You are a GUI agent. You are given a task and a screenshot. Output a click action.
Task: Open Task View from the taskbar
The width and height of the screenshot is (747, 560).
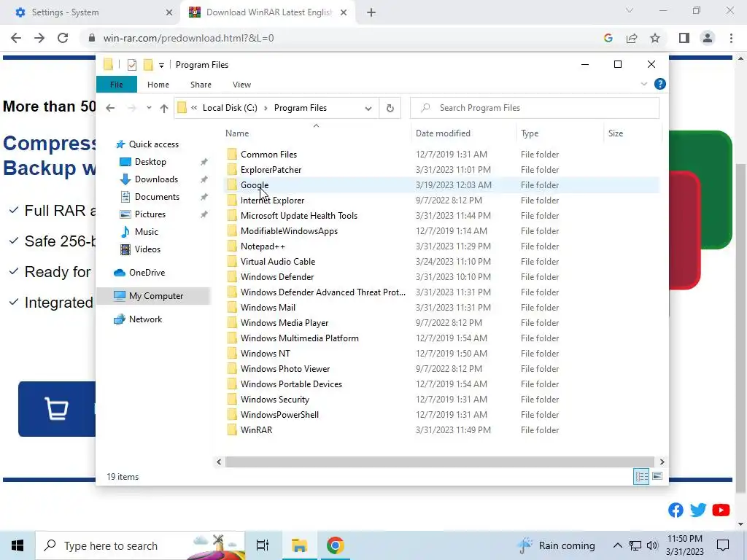(263, 545)
